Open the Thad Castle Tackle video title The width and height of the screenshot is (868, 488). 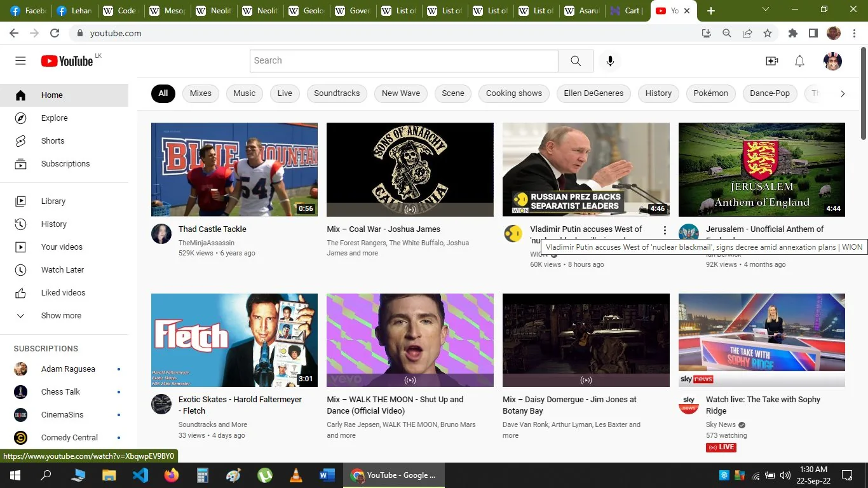click(212, 229)
